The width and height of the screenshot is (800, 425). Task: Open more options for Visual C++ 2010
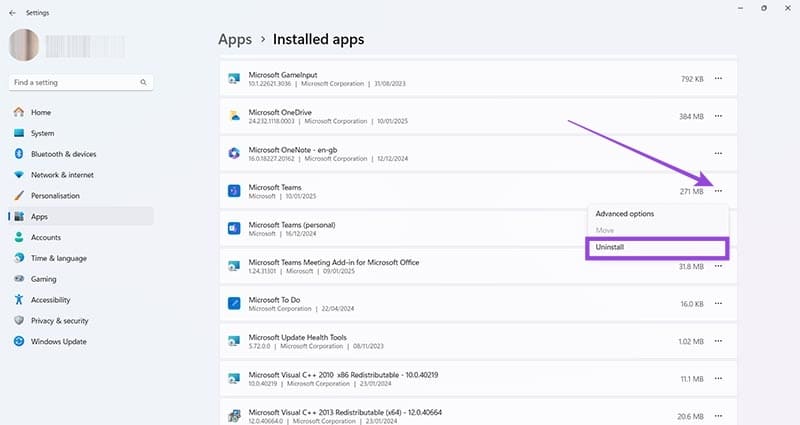(718, 379)
